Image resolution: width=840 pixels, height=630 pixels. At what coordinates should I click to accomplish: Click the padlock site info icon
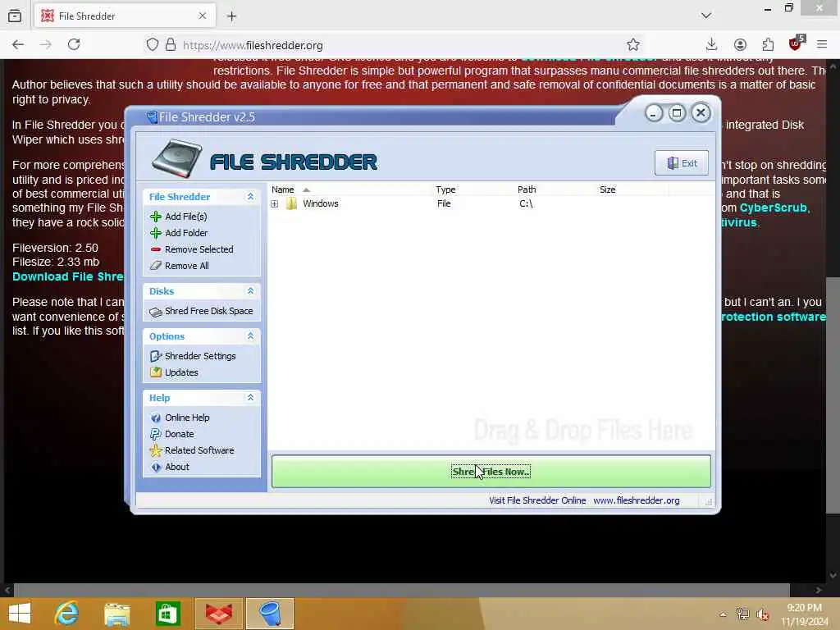point(171,44)
